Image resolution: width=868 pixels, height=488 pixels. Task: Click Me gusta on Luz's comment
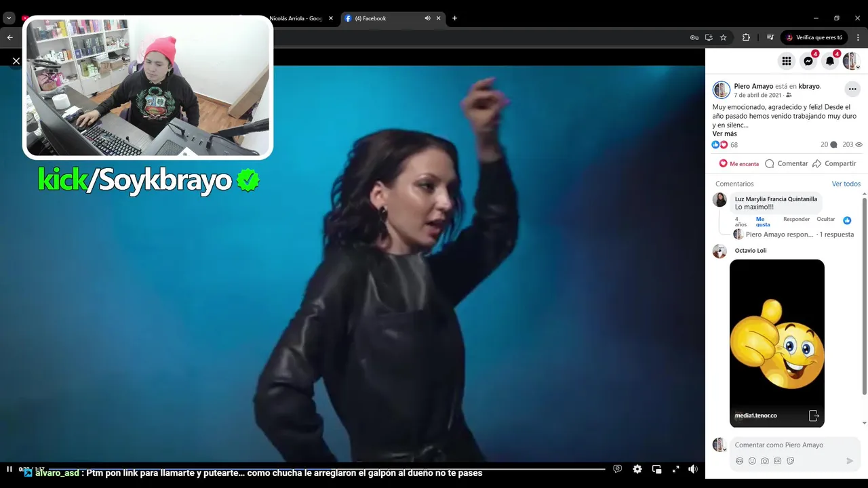click(x=763, y=222)
